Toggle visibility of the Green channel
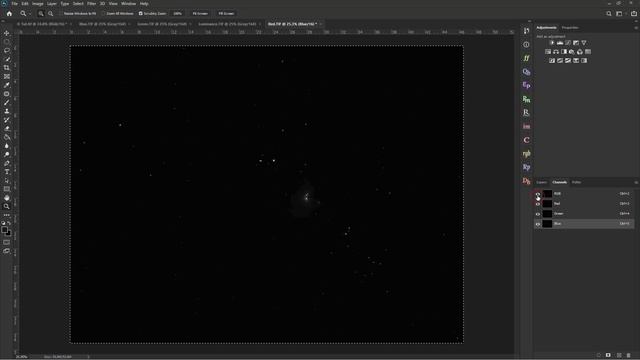 coord(538,214)
